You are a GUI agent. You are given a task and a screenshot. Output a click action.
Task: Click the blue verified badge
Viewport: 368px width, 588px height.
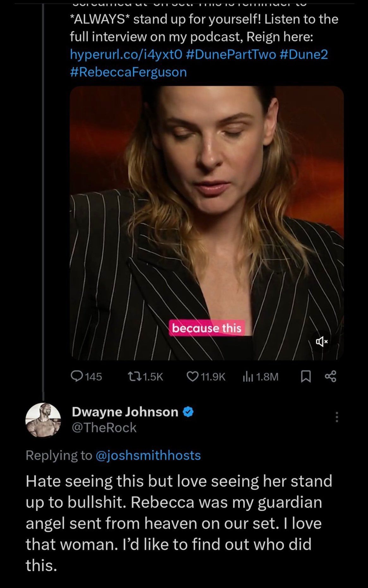188,412
